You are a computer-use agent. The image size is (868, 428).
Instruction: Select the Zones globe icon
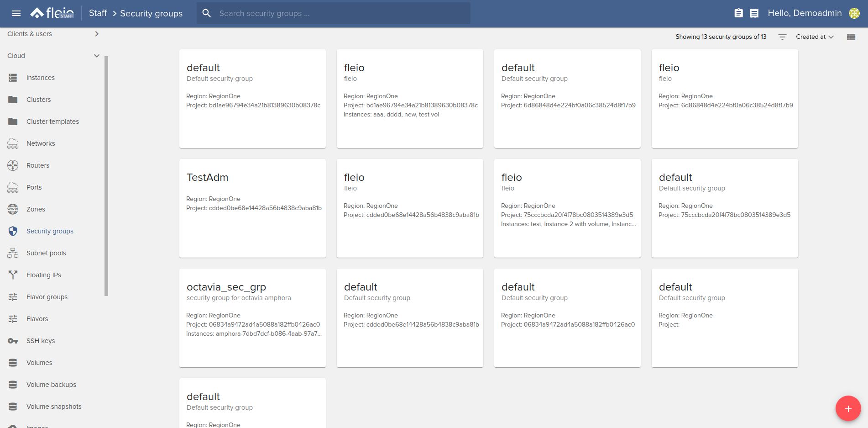click(x=13, y=209)
